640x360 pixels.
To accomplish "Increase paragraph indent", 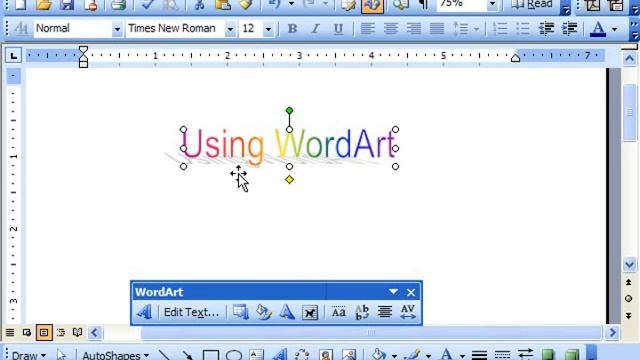I will pos(569,29).
